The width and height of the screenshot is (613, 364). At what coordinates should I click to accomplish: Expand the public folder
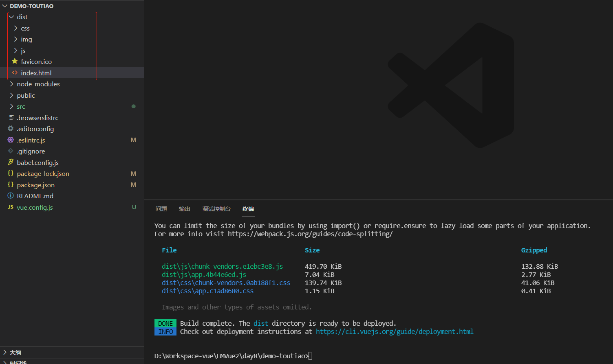(x=11, y=95)
